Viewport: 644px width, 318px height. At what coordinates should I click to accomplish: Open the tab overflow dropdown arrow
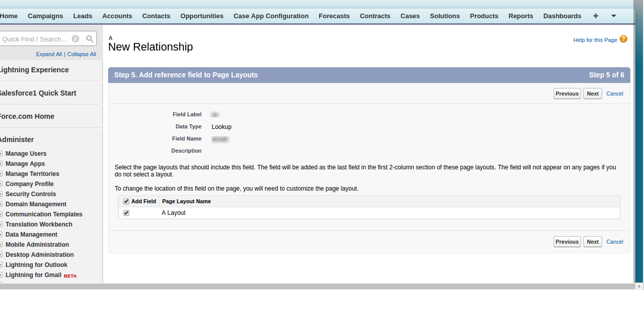(x=614, y=16)
